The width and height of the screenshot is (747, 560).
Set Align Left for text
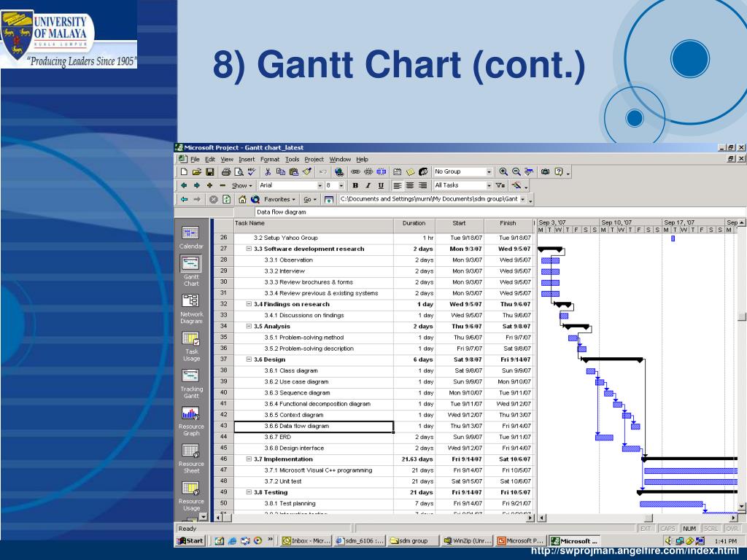point(398,185)
